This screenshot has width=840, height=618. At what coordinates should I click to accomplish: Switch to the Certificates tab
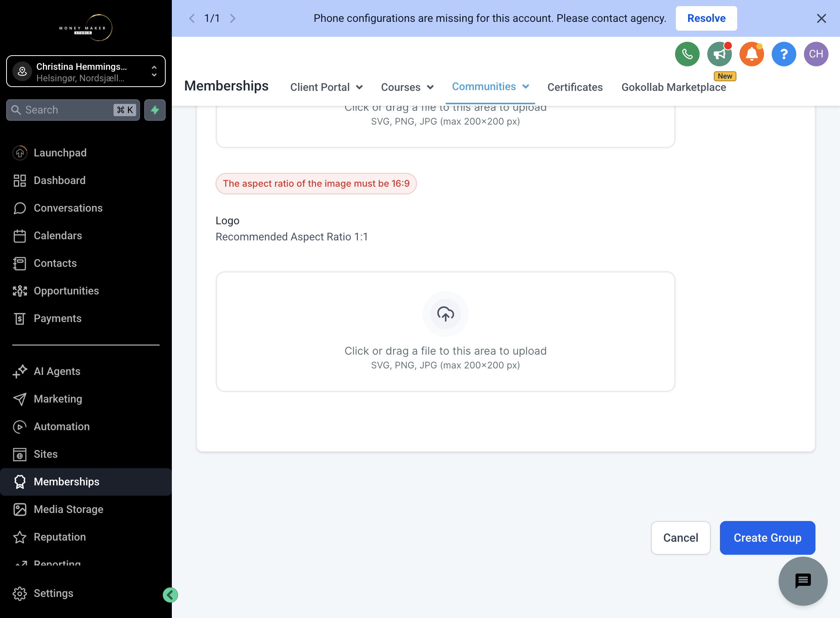point(575,87)
